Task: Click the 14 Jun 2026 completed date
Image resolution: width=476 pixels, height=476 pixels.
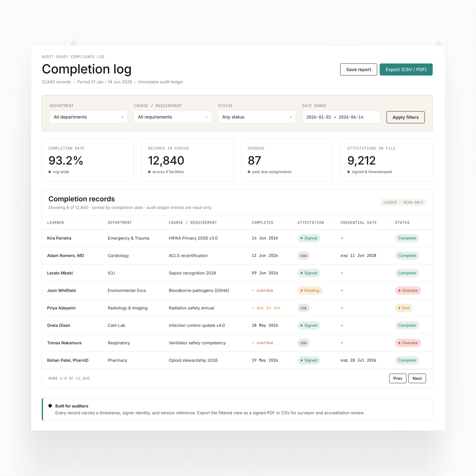Action: (265, 238)
